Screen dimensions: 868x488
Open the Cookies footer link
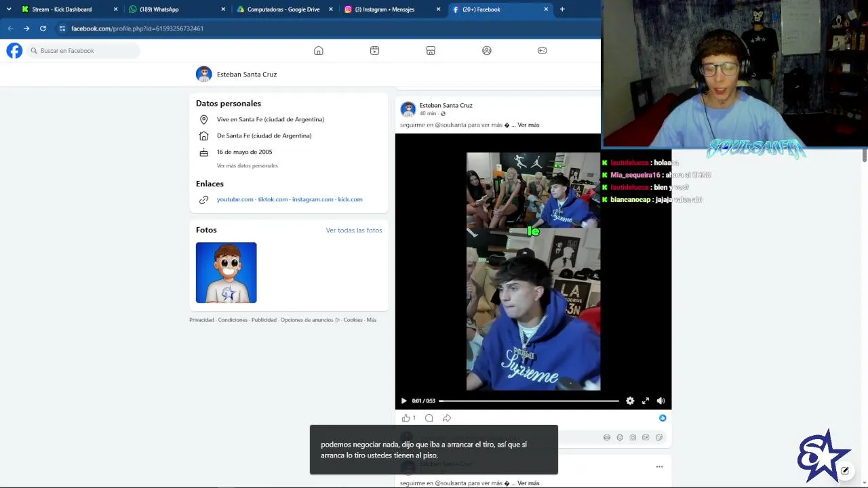(353, 320)
